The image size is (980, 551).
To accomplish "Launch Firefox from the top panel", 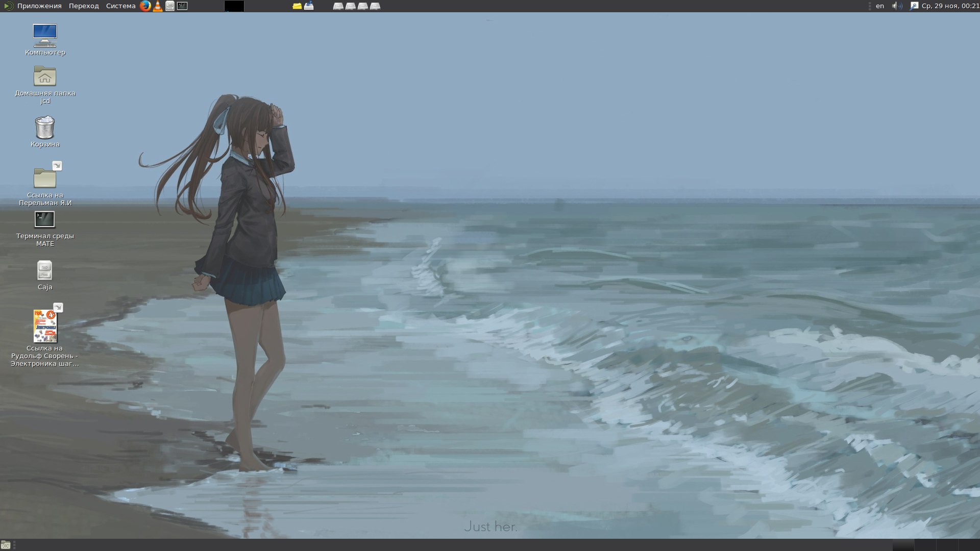I will (145, 6).
